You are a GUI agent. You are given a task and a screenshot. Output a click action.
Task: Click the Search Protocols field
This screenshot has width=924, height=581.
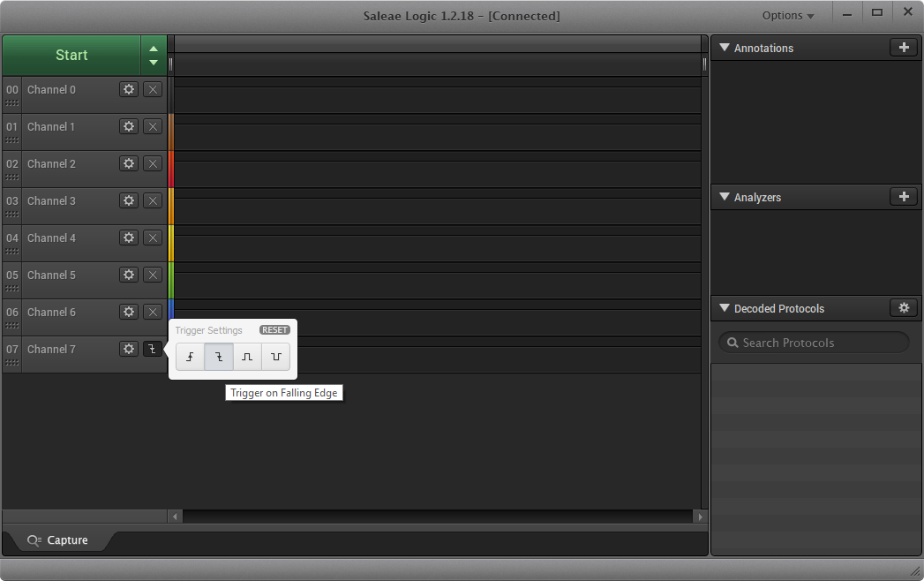(x=814, y=343)
